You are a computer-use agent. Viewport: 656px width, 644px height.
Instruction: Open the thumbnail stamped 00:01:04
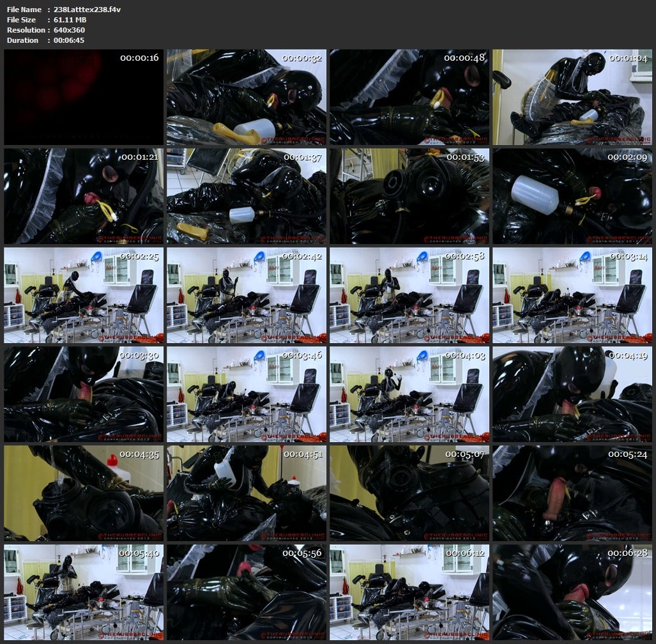(x=572, y=97)
